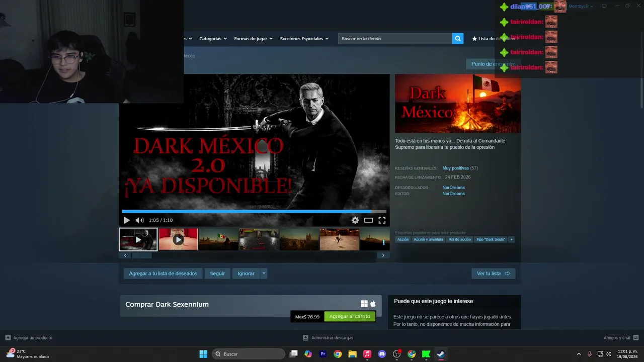
Task: Open the arena fight screenshot thumbnail
Action: point(340,239)
